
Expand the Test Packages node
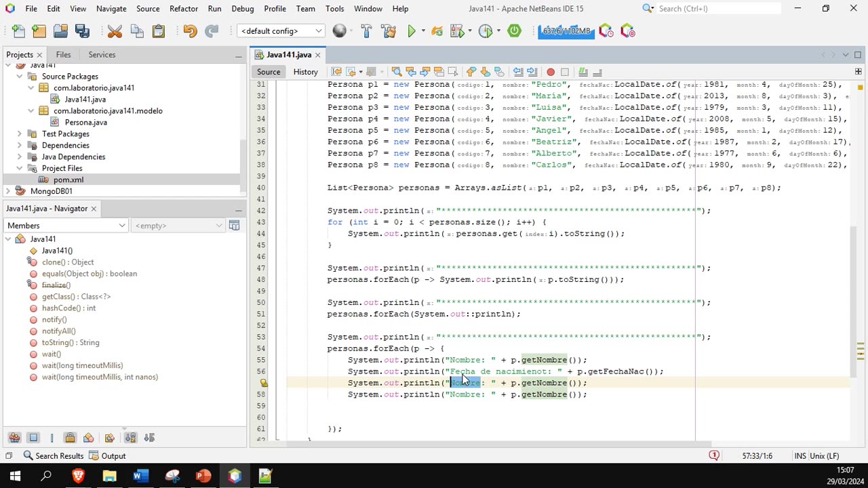click(x=20, y=134)
